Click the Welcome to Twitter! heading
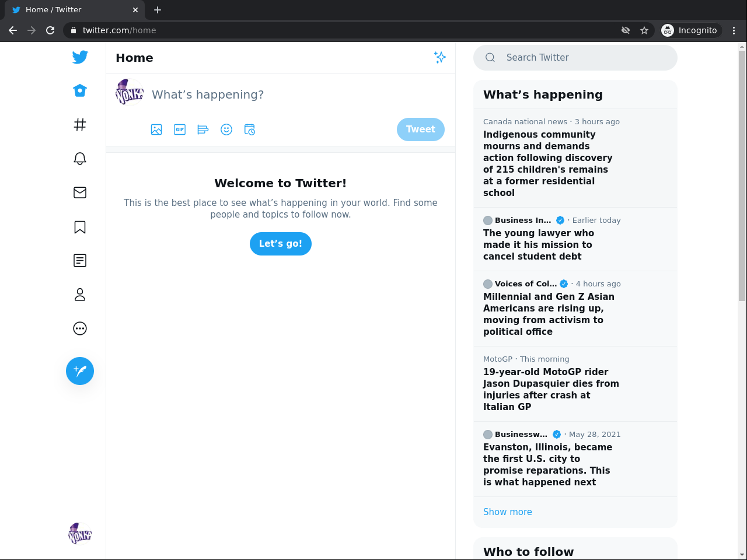The height and width of the screenshot is (560, 747). (281, 183)
